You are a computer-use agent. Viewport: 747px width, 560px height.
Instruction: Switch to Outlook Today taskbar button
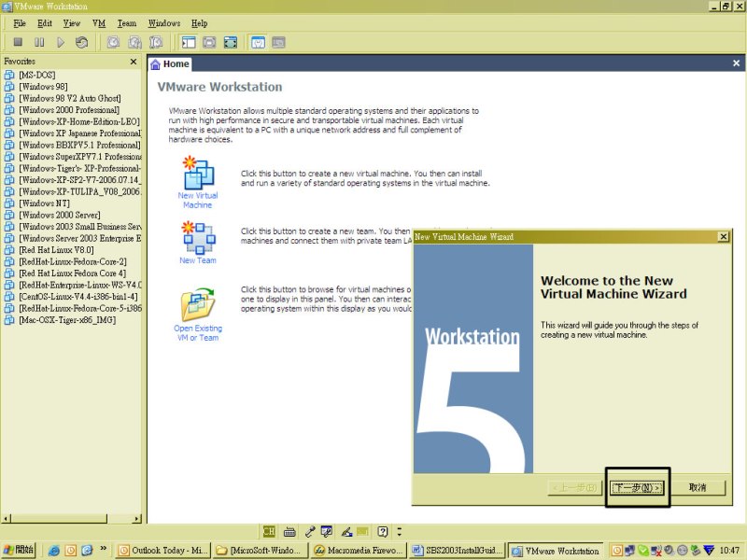click(162, 551)
